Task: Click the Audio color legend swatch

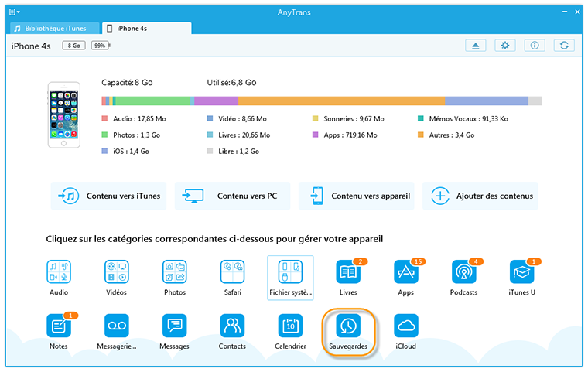Action: 104,118
